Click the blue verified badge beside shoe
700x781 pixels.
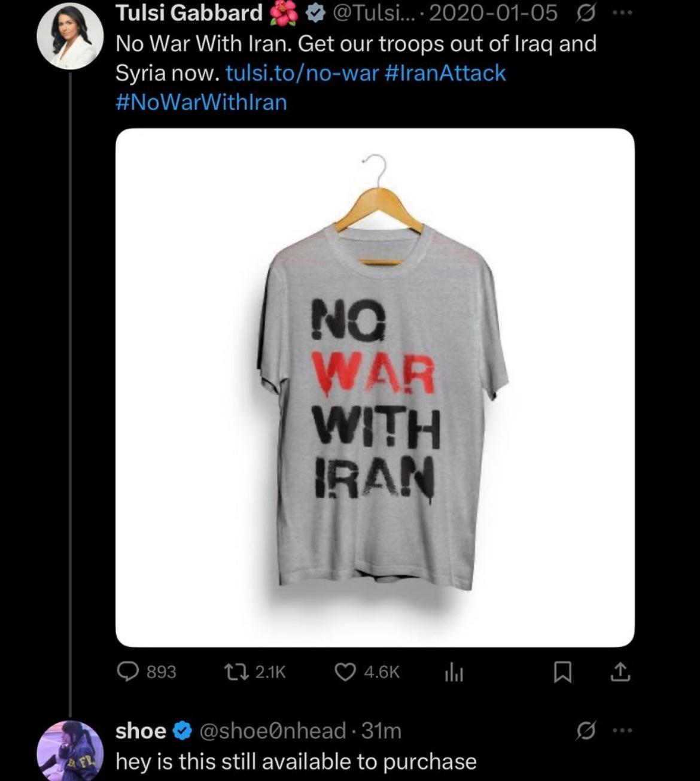tap(182, 731)
